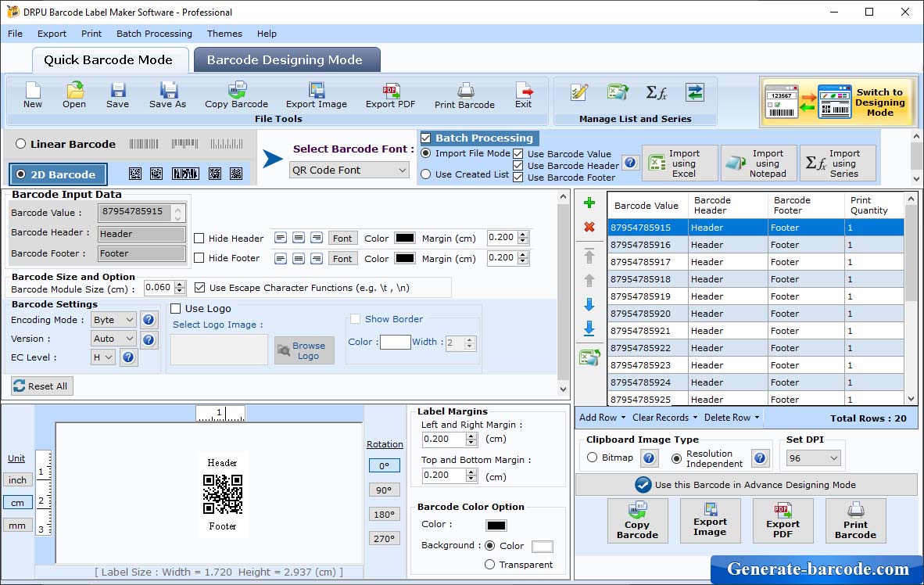Select the inch unit button

(x=18, y=480)
